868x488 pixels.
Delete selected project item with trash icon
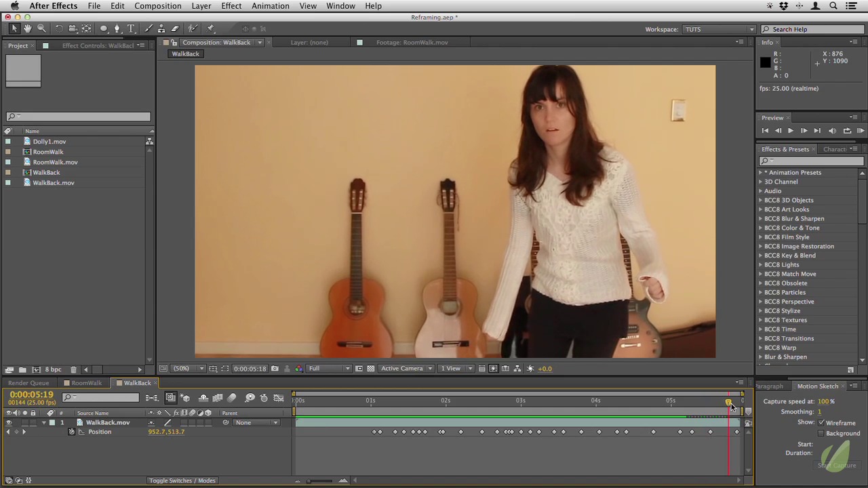click(x=73, y=369)
